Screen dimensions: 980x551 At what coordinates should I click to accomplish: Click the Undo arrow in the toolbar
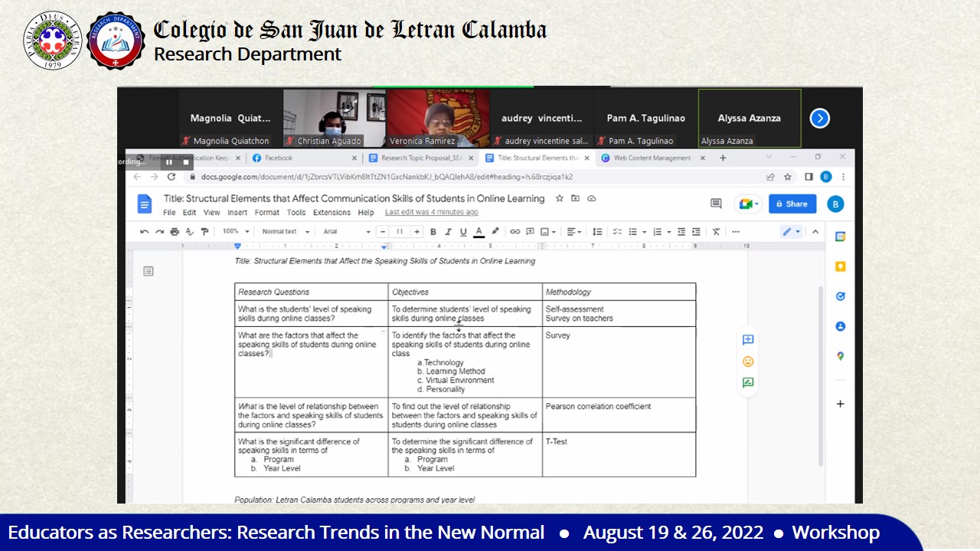[x=145, y=232]
